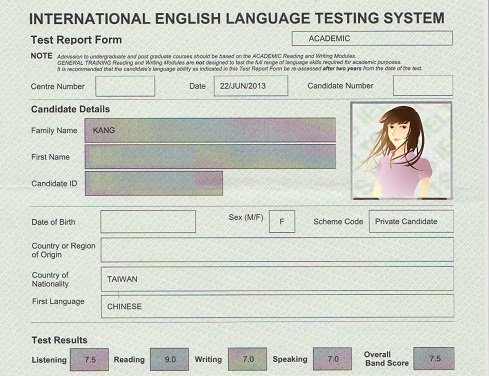This screenshot has height=376, width=489.
Task: Click the Reading score box 9.0
Action: click(169, 359)
